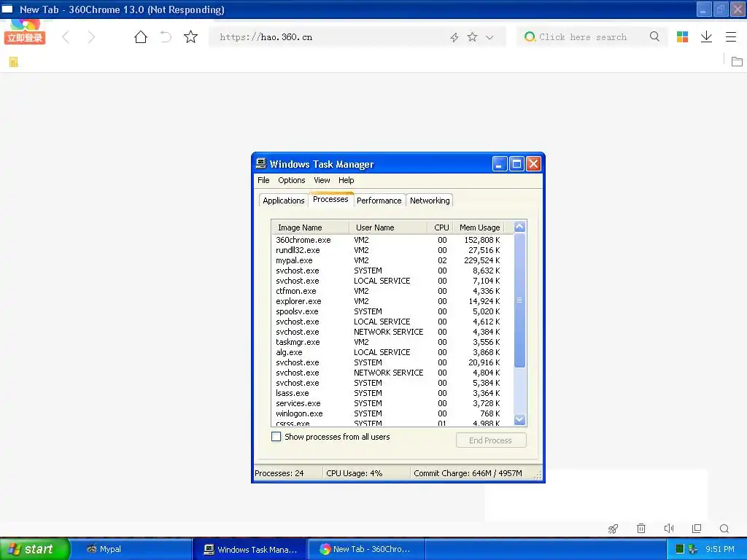
Task: Switch to the Performance tab
Action: coord(379,201)
